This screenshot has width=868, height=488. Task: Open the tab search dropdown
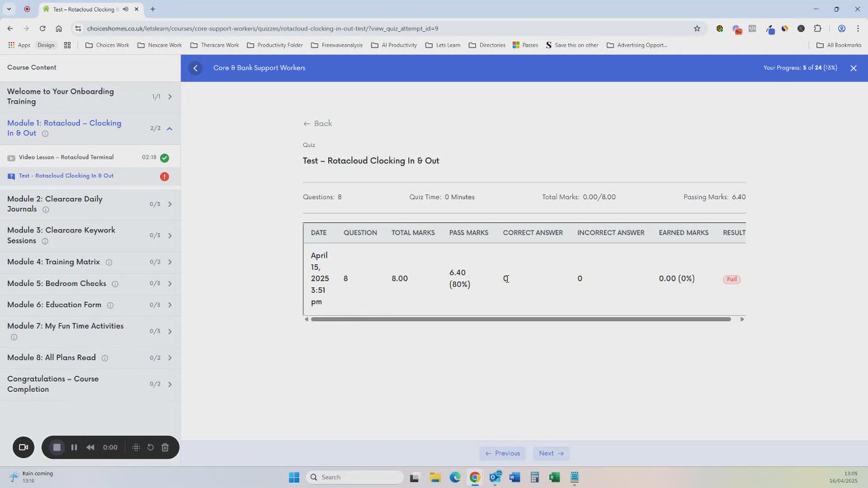click(9, 9)
